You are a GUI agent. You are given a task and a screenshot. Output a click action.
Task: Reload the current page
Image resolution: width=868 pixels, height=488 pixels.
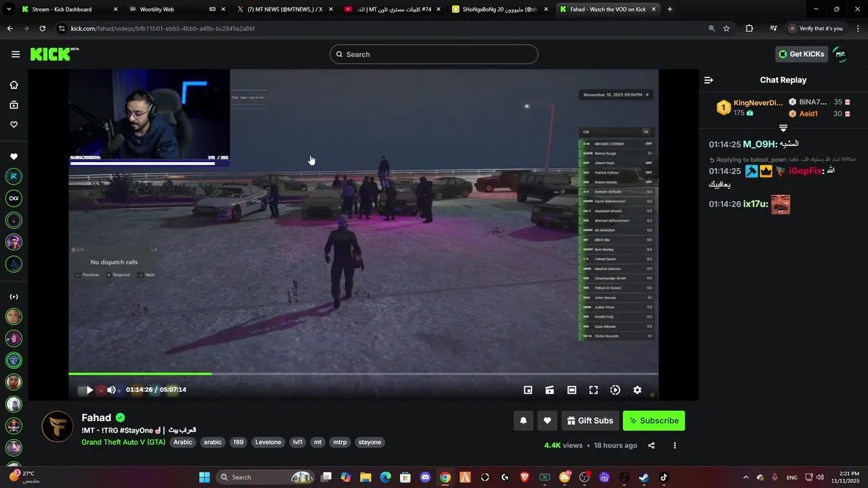tap(42, 28)
